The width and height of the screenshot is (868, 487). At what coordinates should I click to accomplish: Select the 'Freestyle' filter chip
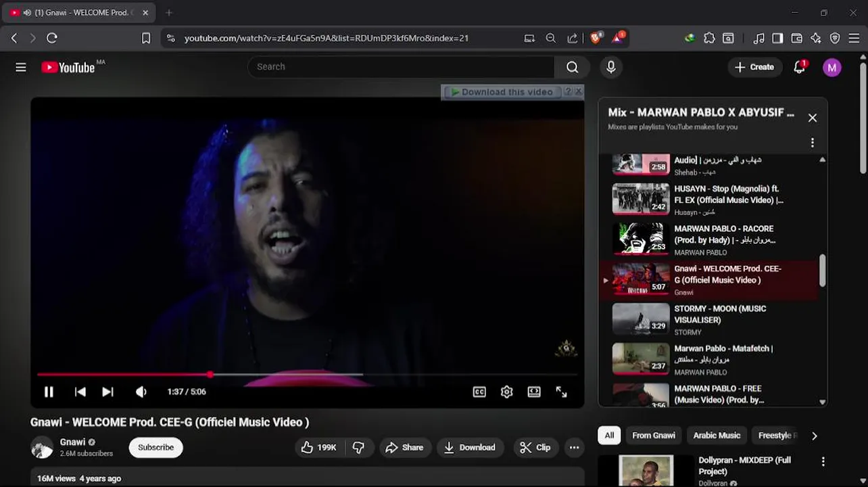click(x=775, y=436)
